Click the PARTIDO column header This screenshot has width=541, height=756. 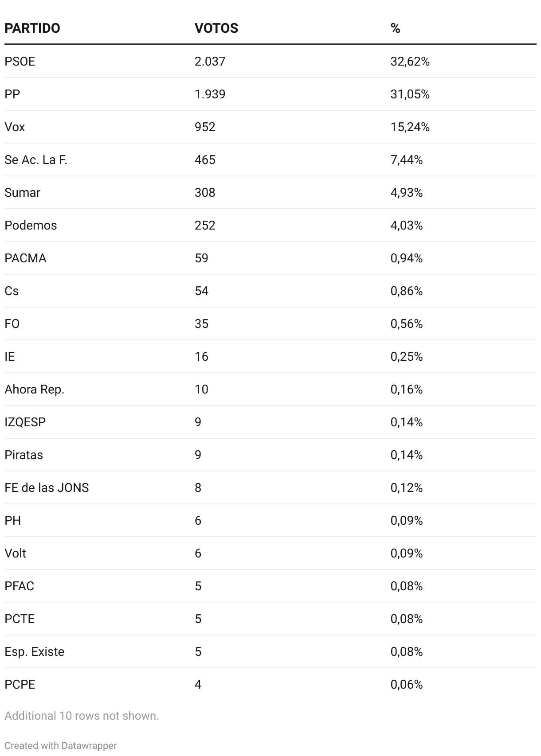pos(32,28)
